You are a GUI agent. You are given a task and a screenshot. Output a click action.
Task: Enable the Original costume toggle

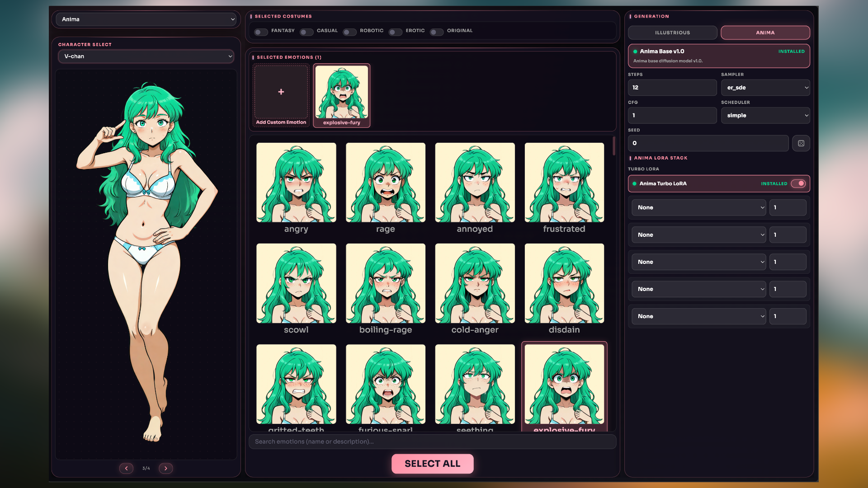point(436,32)
